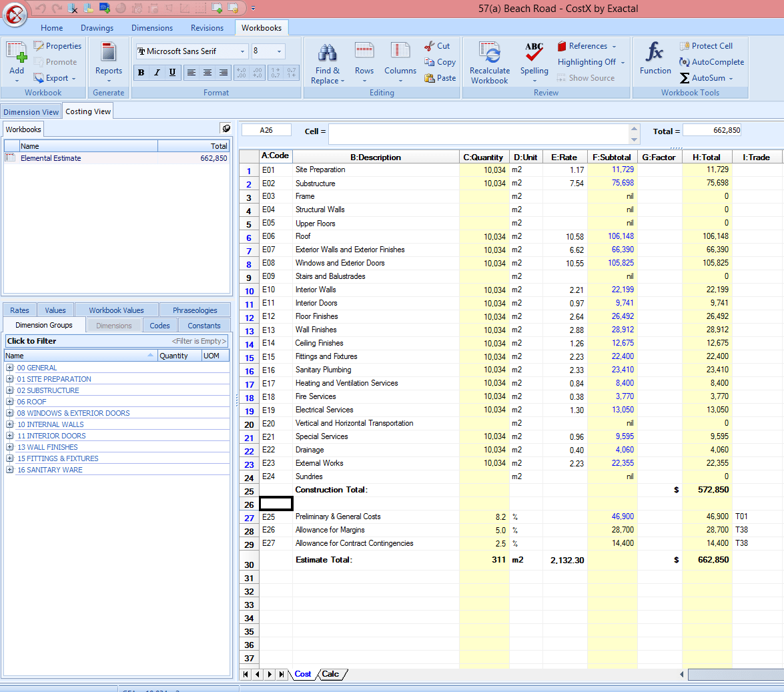The image size is (784, 692).
Task: Select the Phraseologies tab
Action: pyautogui.click(x=195, y=310)
